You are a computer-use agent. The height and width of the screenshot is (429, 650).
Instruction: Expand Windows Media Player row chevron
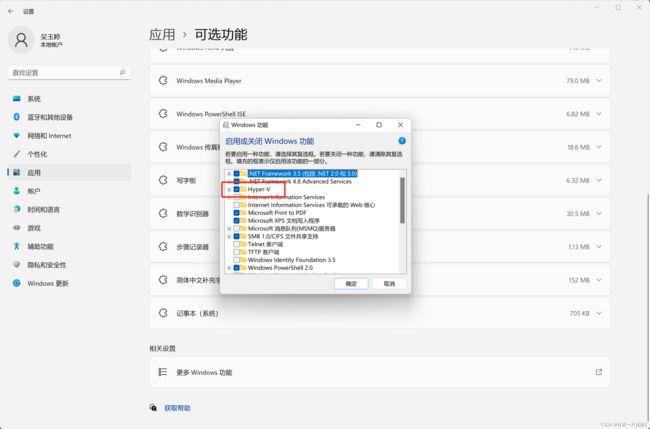599,80
